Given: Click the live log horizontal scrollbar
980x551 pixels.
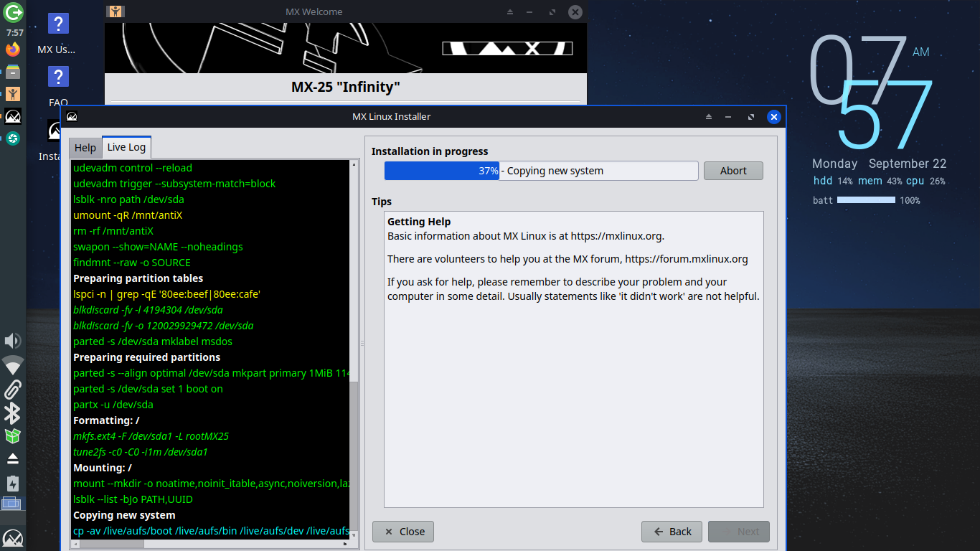Looking at the screenshot, I should pyautogui.click(x=112, y=544).
